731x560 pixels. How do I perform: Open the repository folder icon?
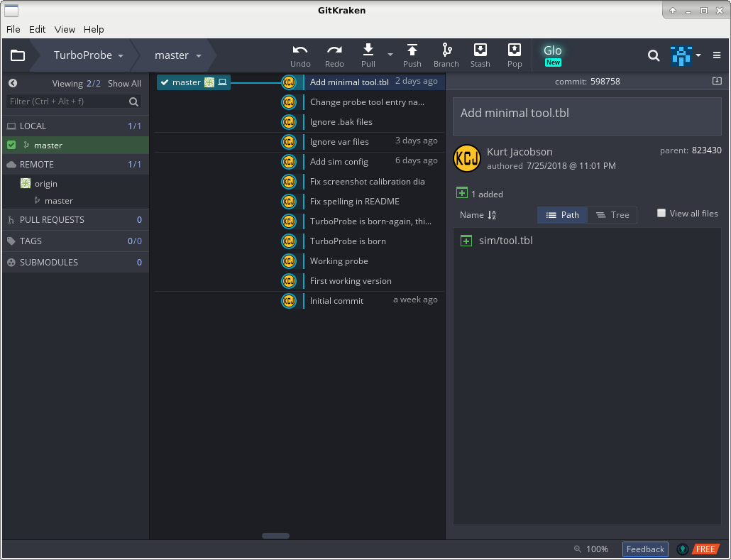18,55
